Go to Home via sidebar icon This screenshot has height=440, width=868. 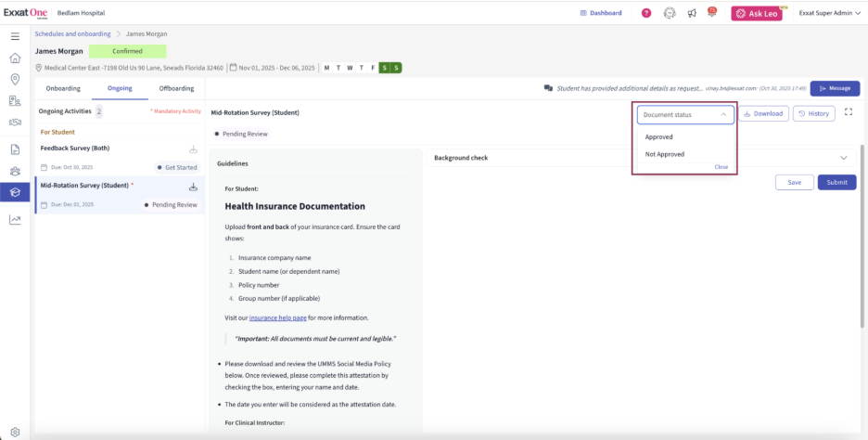(15, 58)
